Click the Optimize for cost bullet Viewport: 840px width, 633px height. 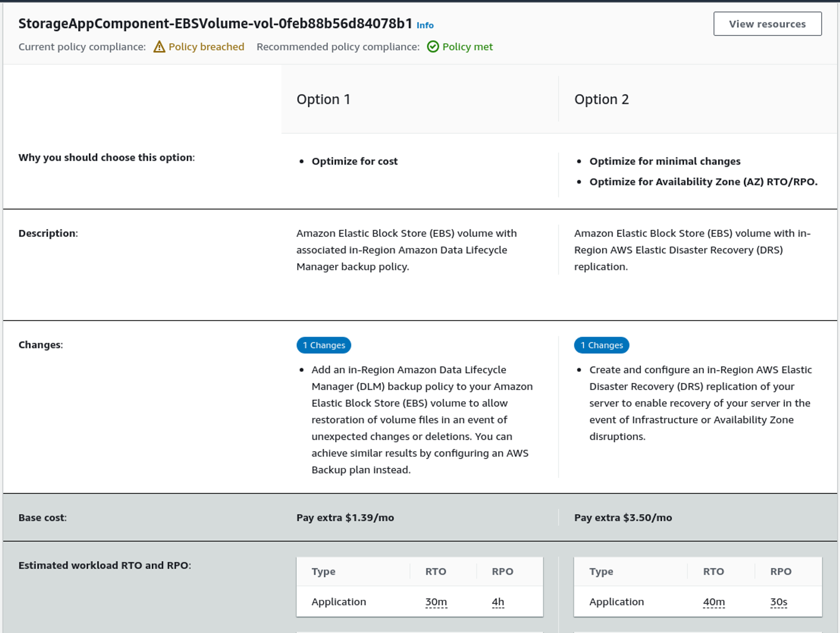click(x=354, y=161)
